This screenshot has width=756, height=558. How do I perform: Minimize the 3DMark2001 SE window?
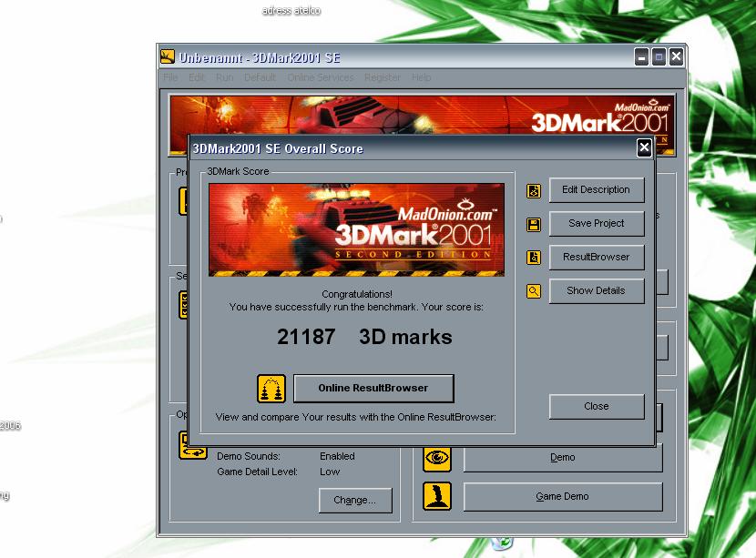[641, 57]
